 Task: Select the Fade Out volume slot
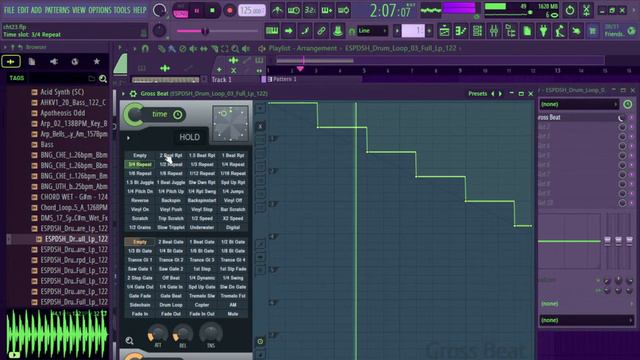(171, 314)
